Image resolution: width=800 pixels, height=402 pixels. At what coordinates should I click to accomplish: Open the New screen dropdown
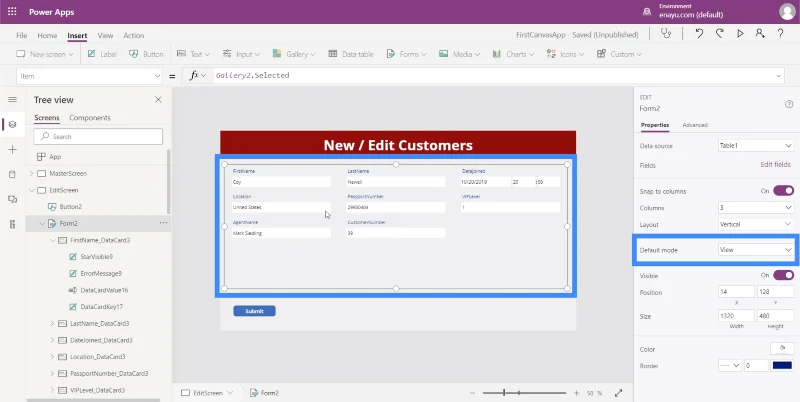(45, 54)
